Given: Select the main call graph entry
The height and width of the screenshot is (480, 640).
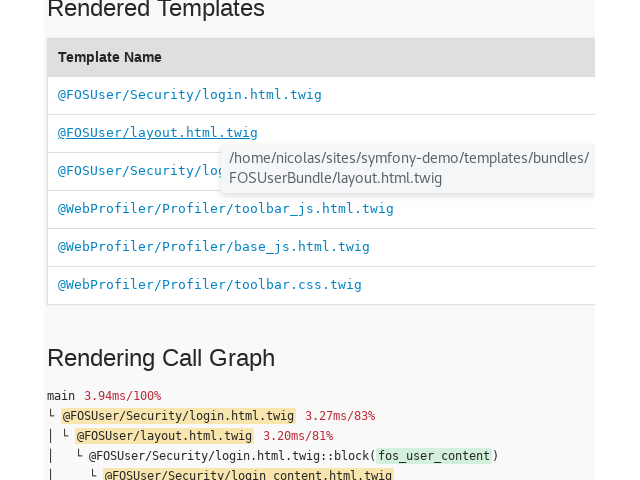Looking at the screenshot, I should click(x=61, y=396).
